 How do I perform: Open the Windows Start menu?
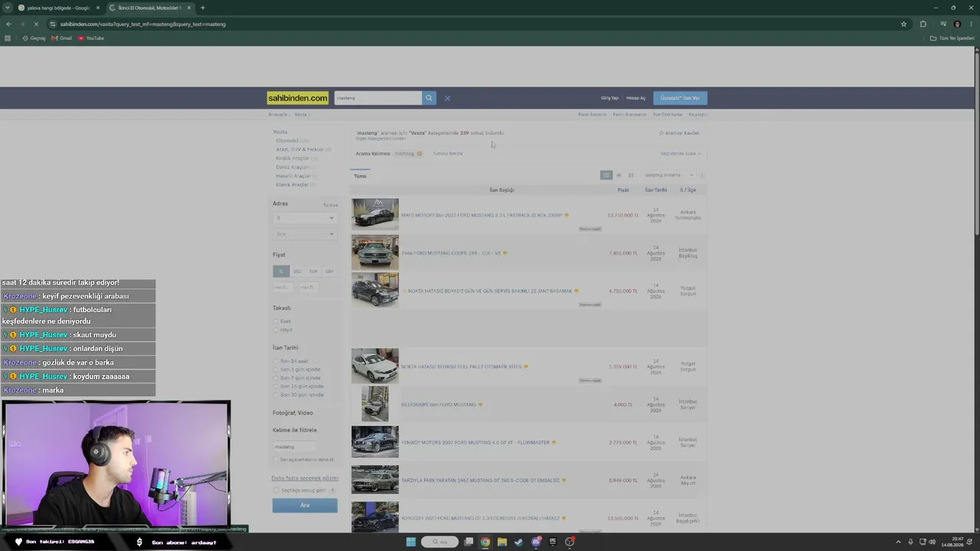(410, 542)
